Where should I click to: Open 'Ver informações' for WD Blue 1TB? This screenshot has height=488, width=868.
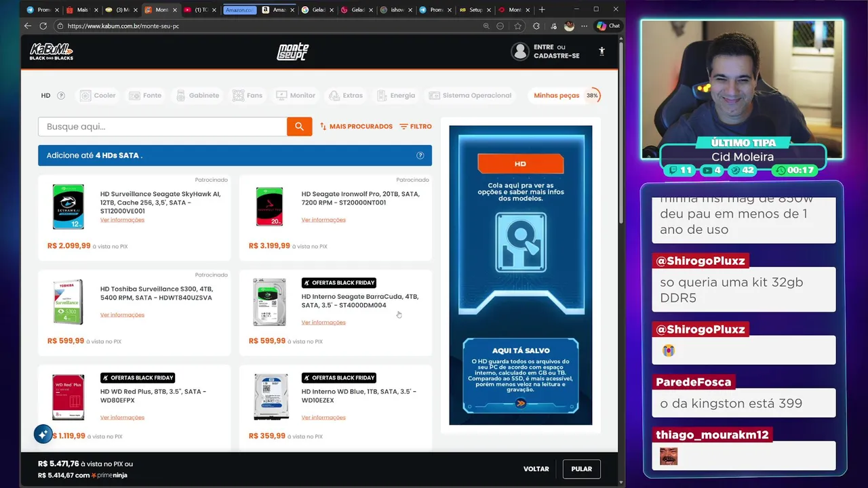coord(323,418)
